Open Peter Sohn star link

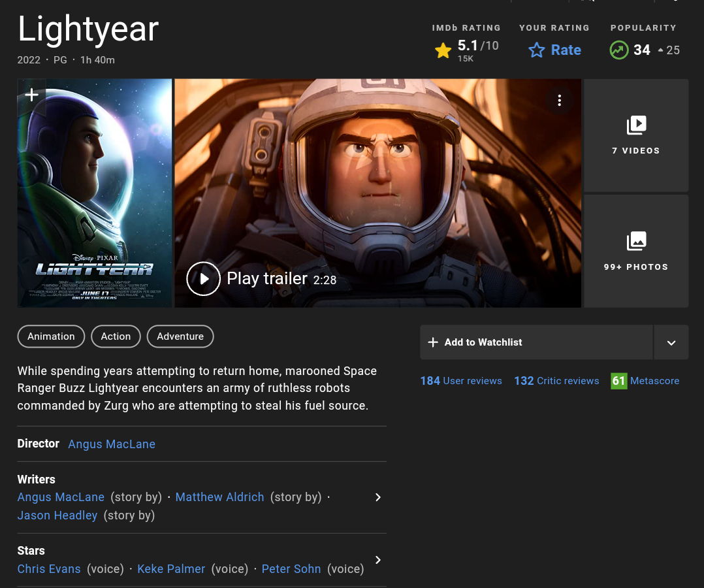coord(291,568)
